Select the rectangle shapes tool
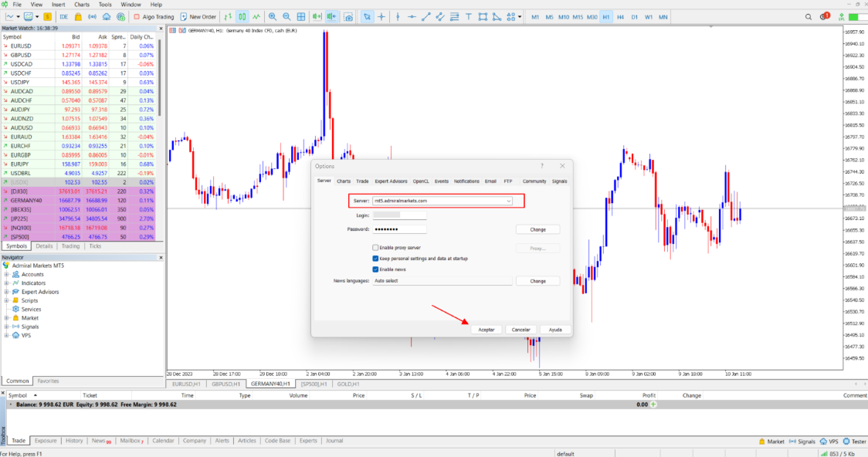Image resolution: width=868 pixels, height=457 pixels. click(x=483, y=17)
